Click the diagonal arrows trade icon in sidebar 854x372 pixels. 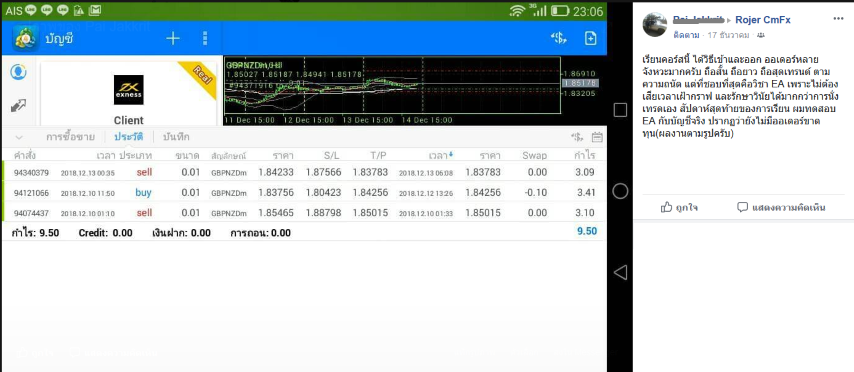pos(19,105)
